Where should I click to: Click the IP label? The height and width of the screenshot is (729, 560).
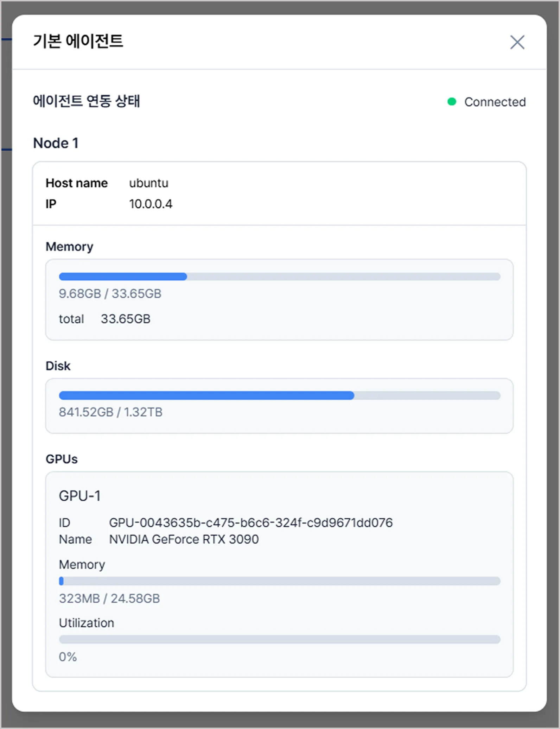pyautogui.click(x=51, y=204)
